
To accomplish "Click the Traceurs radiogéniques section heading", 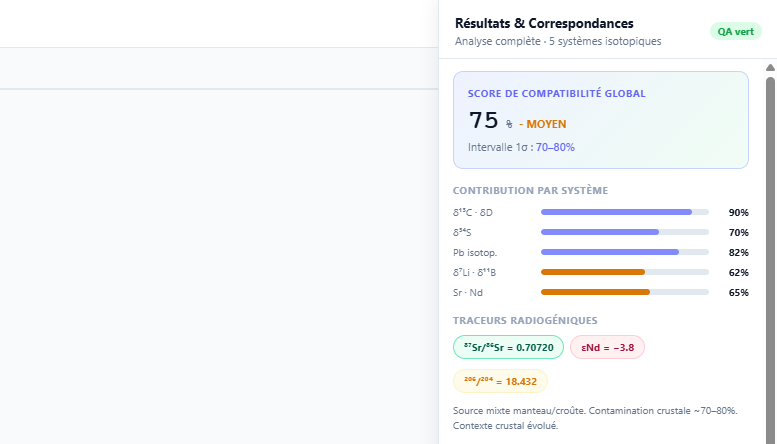I will coord(525,321).
